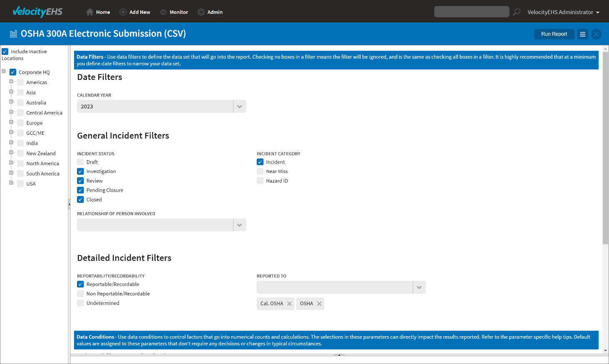Click the scrollbar down arrow

point(605,351)
